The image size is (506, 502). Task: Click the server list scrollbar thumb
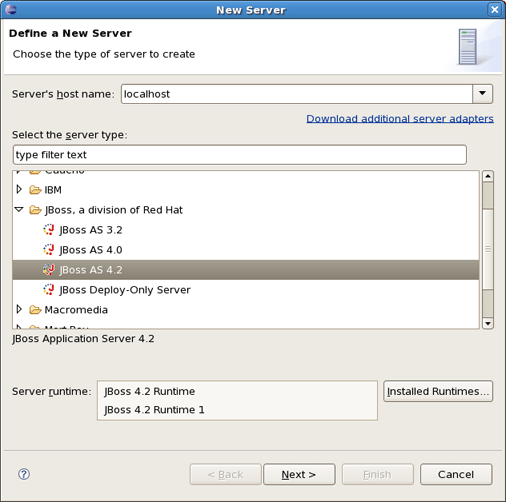488,249
